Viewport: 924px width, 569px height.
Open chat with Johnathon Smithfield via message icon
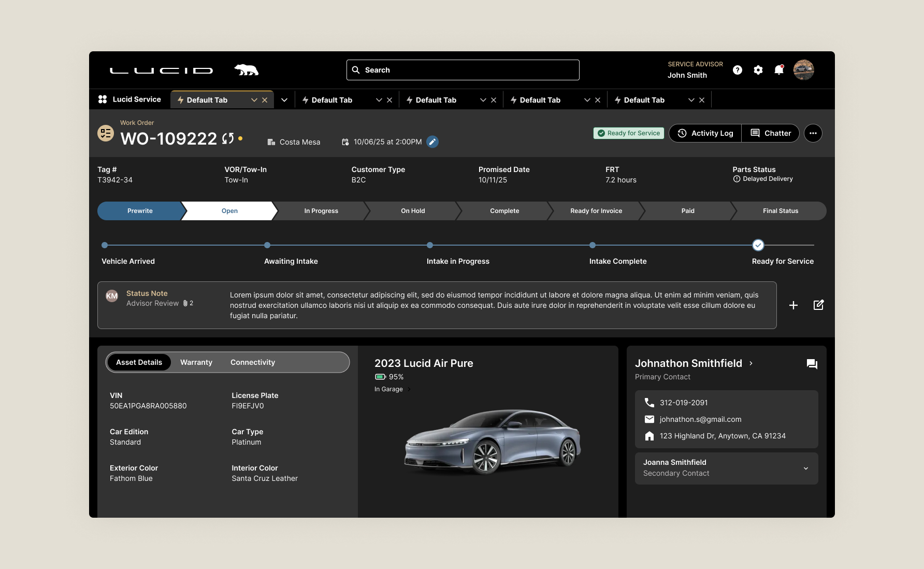click(812, 364)
